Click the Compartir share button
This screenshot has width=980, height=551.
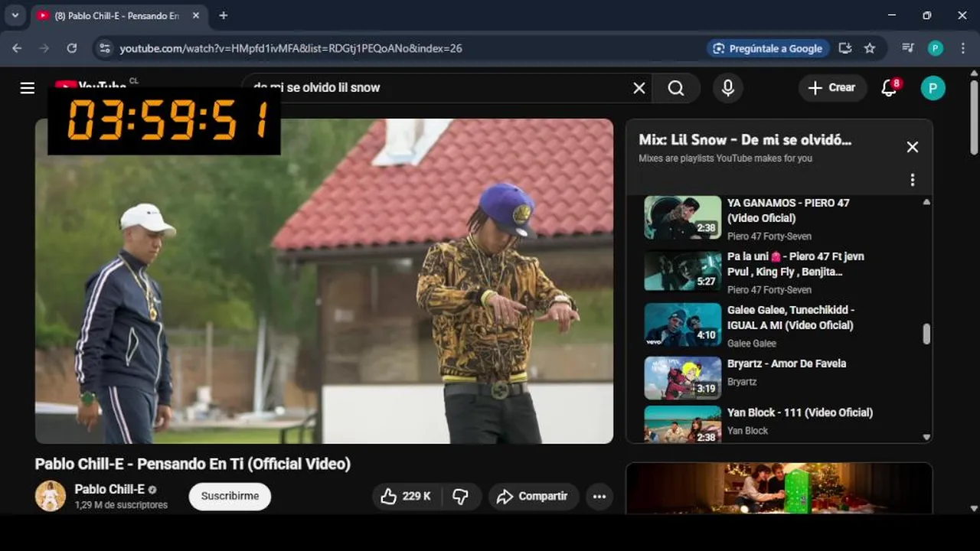point(533,497)
